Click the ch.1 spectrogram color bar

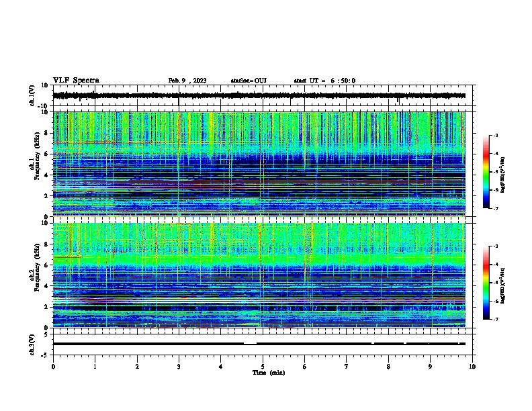[486, 172]
